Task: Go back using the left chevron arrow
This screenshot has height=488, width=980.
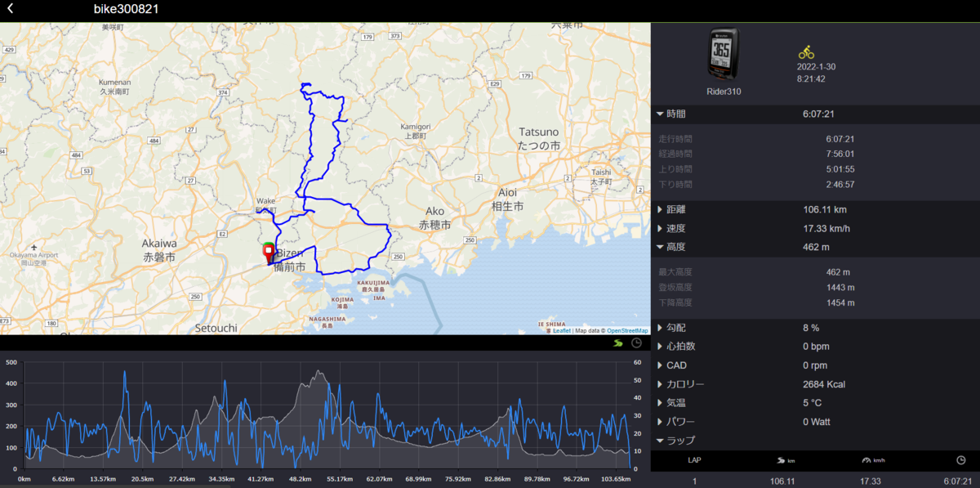Action: tap(10, 9)
